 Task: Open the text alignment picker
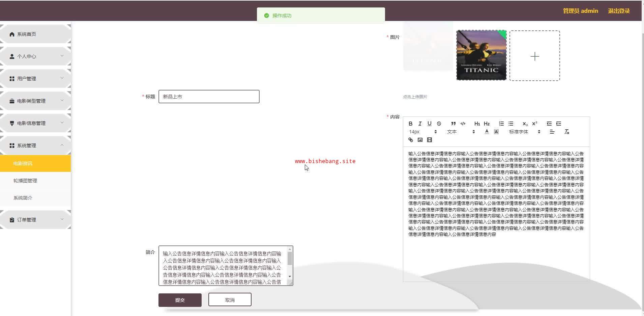(x=552, y=132)
